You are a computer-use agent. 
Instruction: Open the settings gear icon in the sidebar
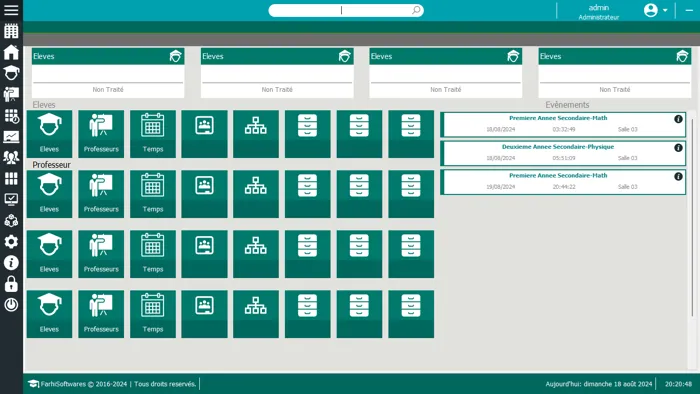click(x=11, y=241)
